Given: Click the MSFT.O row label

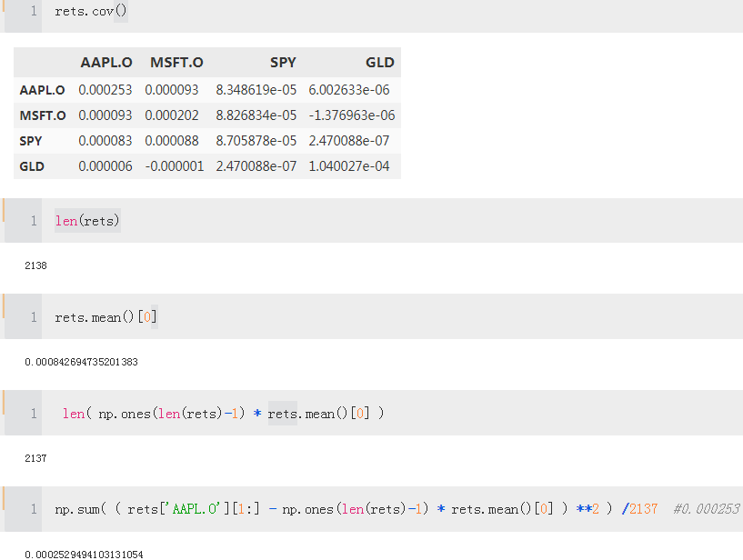Looking at the screenshot, I should tap(43, 115).
